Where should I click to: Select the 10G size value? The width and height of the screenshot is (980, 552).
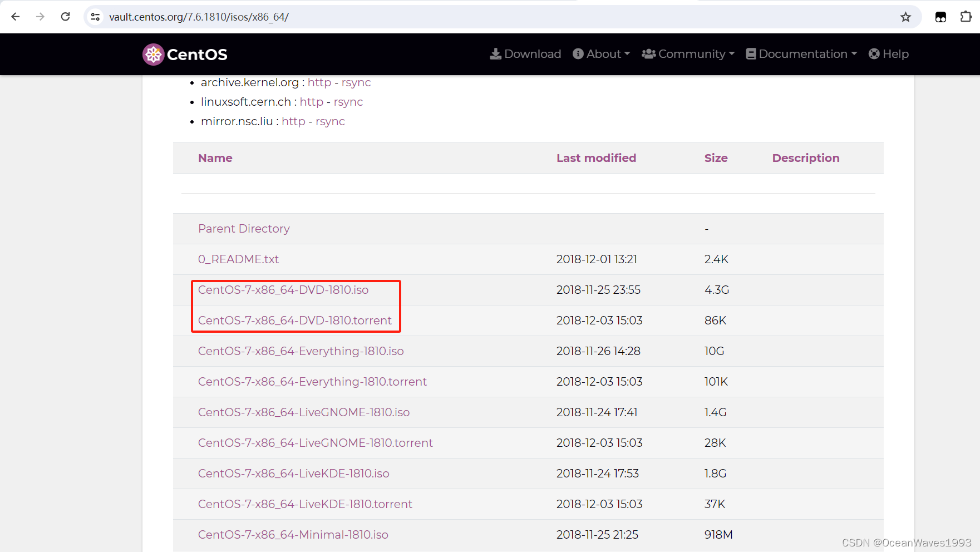(714, 351)
